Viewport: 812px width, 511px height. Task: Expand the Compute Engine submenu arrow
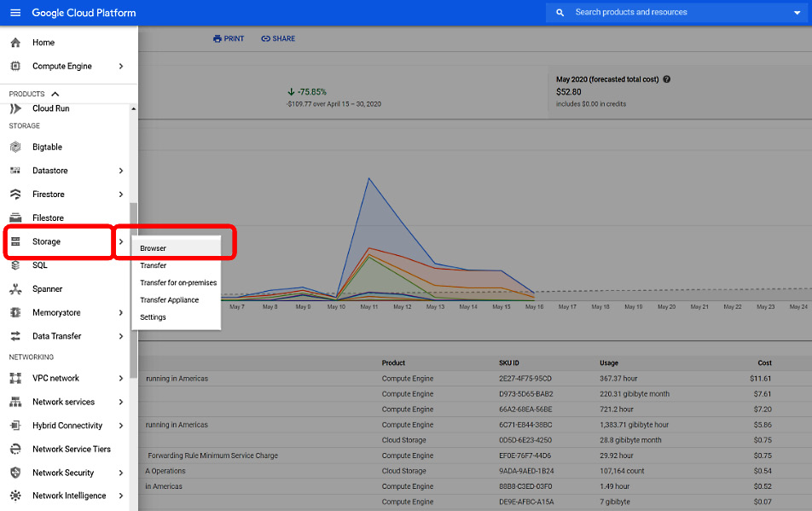click(x=121, y=66)
